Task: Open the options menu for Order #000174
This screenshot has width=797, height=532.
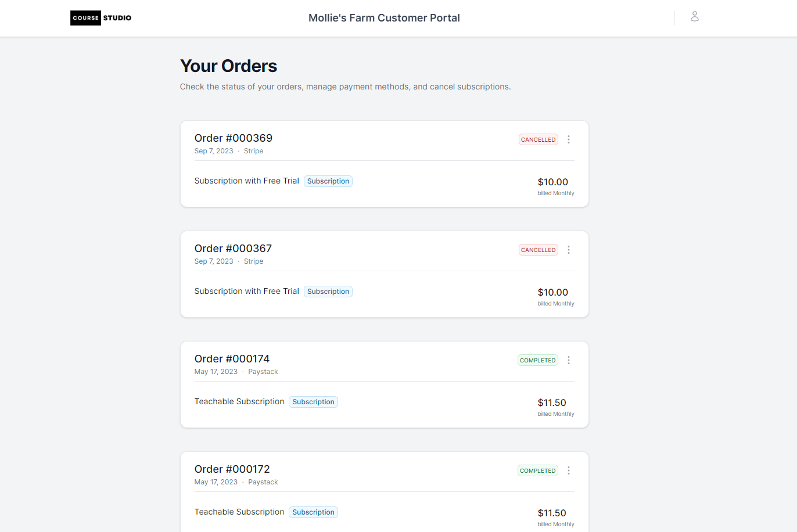Action: [x=569, y=360]
